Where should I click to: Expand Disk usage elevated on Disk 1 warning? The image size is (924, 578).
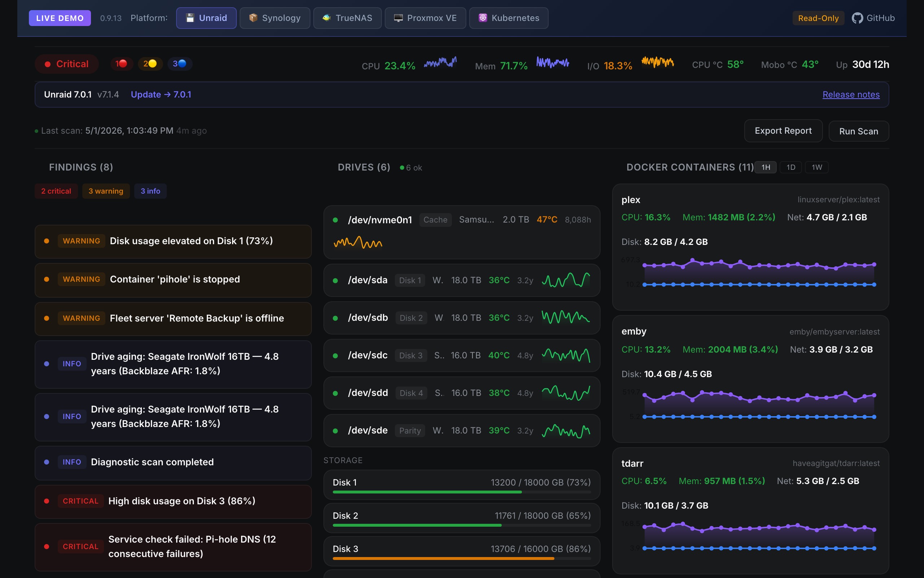[x=173, y=241]
